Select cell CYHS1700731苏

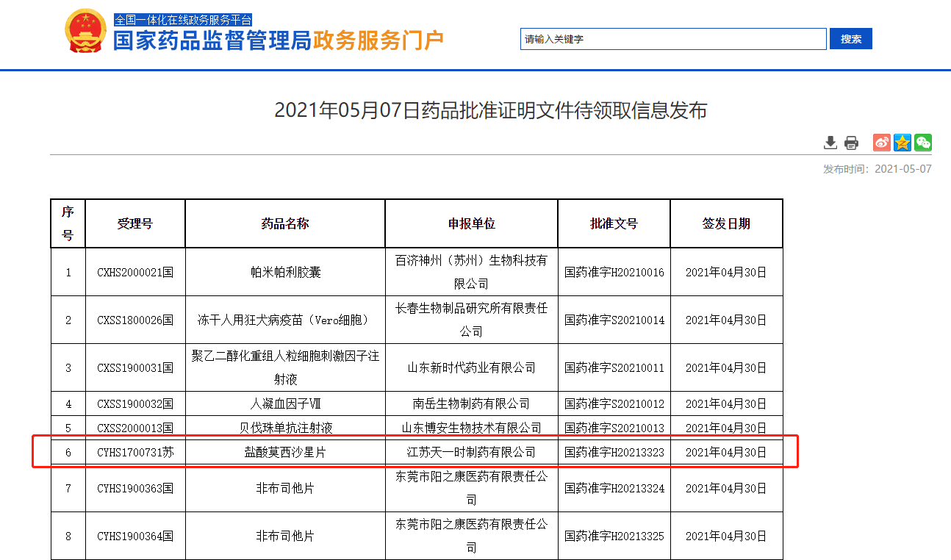[135, 452]
